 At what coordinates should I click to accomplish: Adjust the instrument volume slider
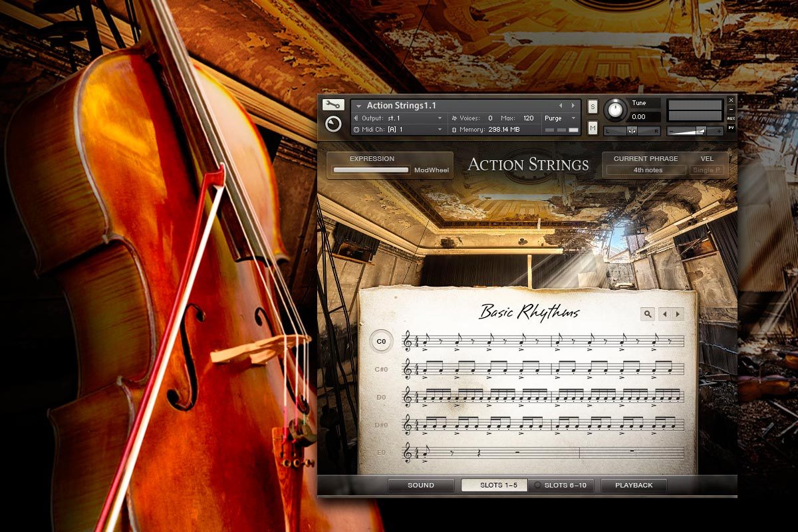coord(695,131)
